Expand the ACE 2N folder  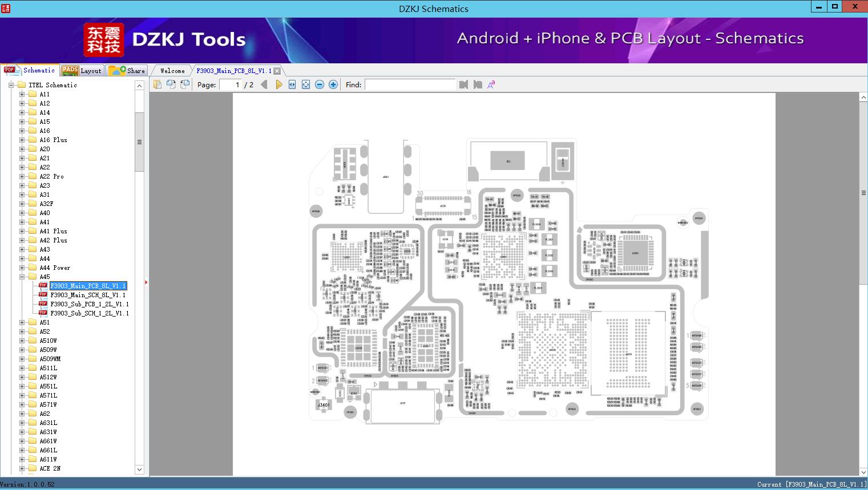22,468
